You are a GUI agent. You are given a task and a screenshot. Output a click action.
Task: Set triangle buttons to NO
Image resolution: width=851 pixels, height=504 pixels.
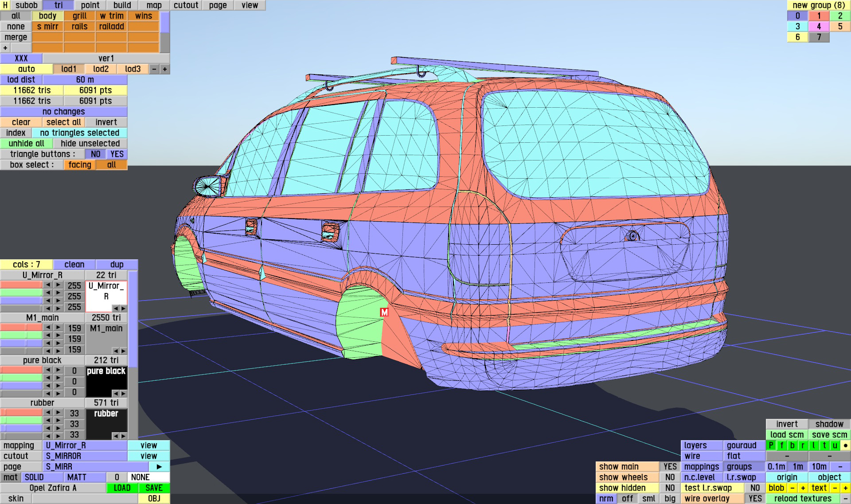pyautogui.click(x=95, y=154)
